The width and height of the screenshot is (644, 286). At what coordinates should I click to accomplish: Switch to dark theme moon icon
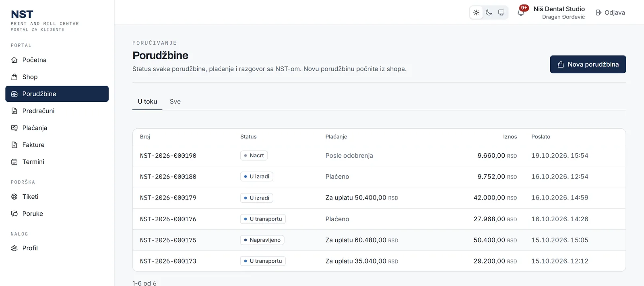point(489,12)
